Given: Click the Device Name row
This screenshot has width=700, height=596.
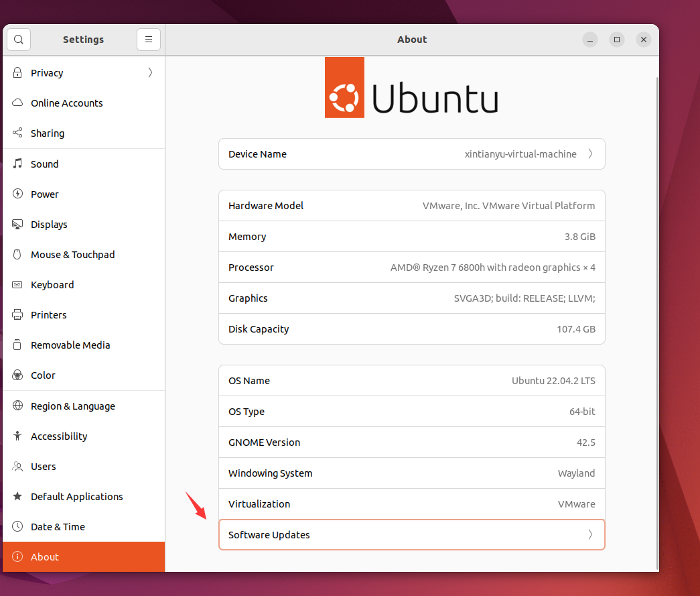Looking at the screenshot, I should tap(411, 154).
